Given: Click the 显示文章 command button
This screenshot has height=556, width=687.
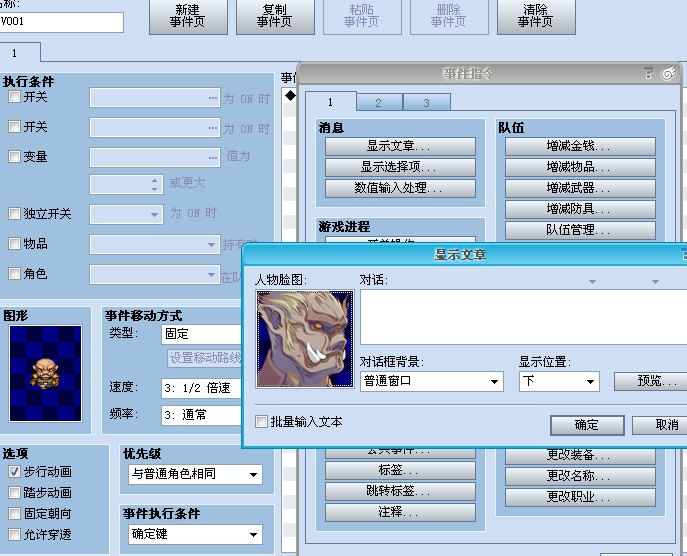Looking at the screenshot, I should coord(400,146).
